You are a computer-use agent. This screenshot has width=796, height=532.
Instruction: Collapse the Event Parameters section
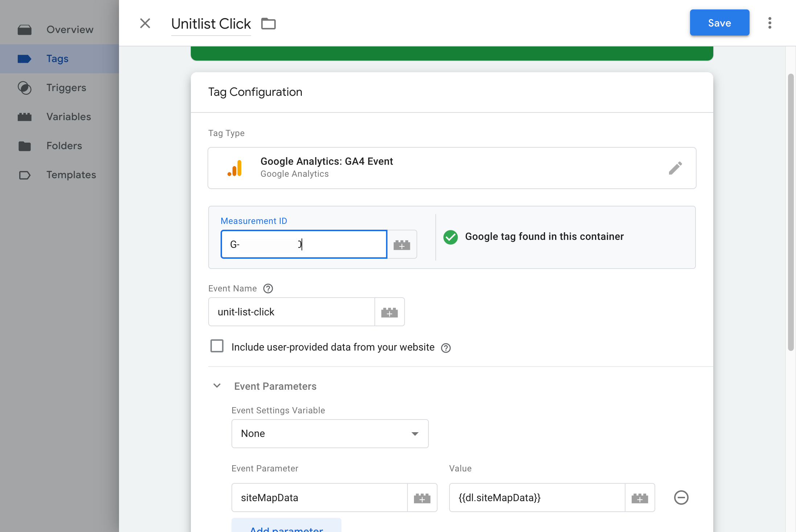click(217, 386)
